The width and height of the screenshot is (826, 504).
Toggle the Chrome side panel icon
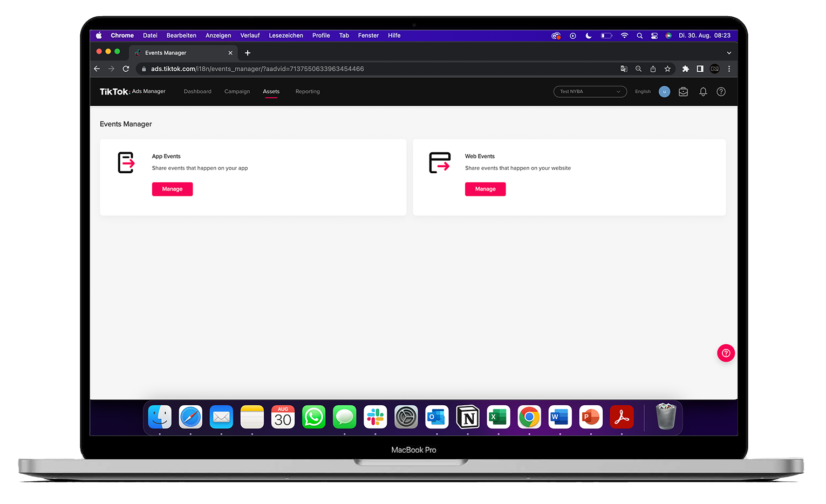[x=700, y=69]
